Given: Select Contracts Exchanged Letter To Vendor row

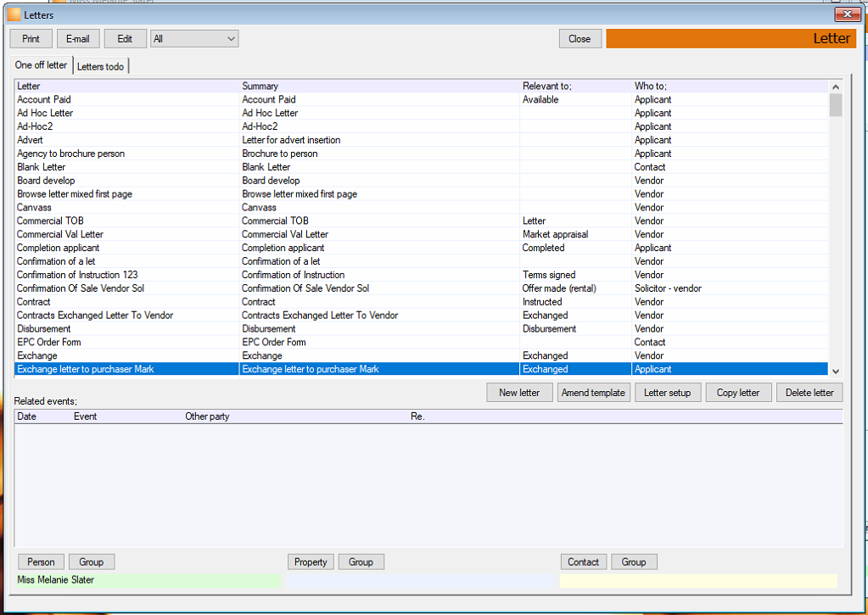Looking at the screenshot, I should [421, 315].
